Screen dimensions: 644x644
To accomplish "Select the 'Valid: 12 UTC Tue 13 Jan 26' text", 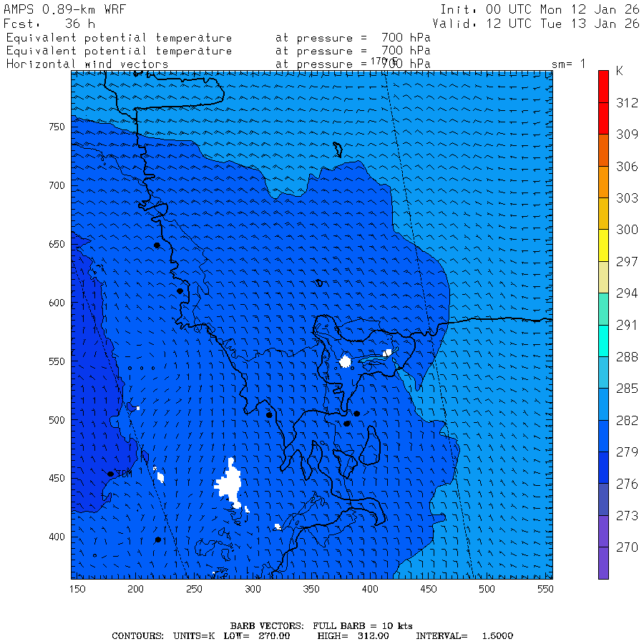I will (535, 24).
